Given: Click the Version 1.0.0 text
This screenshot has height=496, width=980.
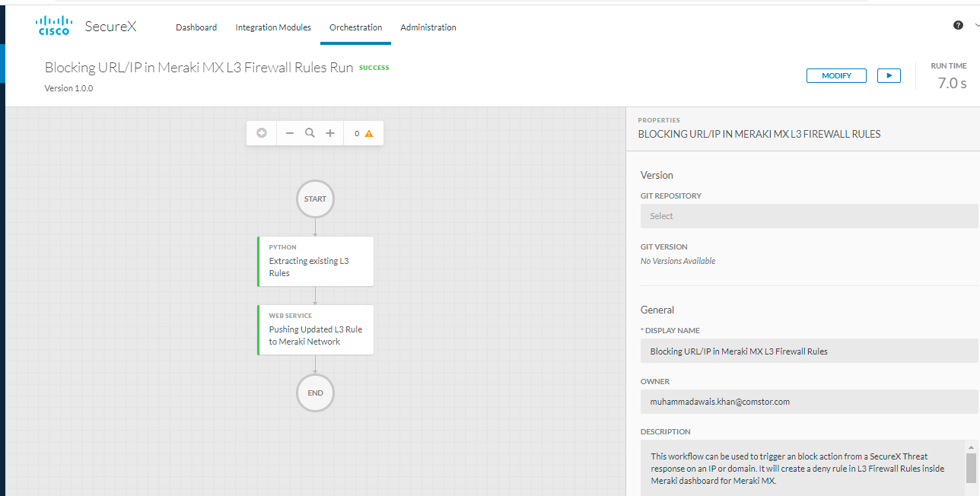Looking at the screenshot, I should [x=68, y=87].
